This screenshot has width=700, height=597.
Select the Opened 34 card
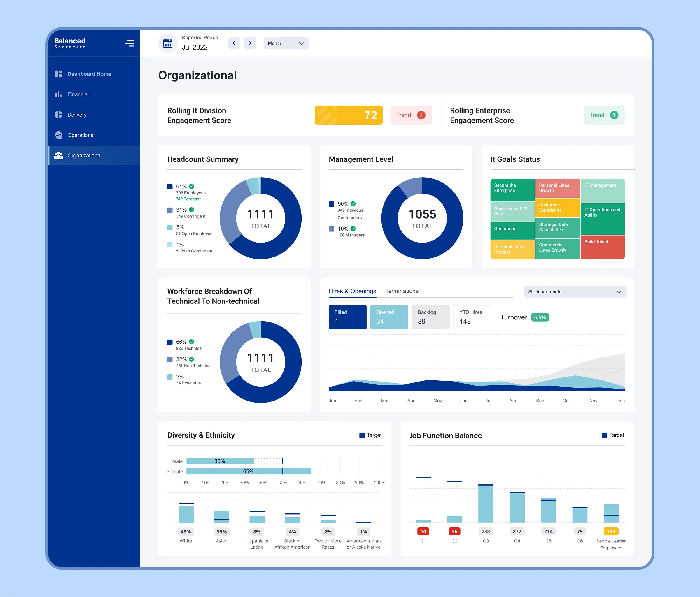389,317
